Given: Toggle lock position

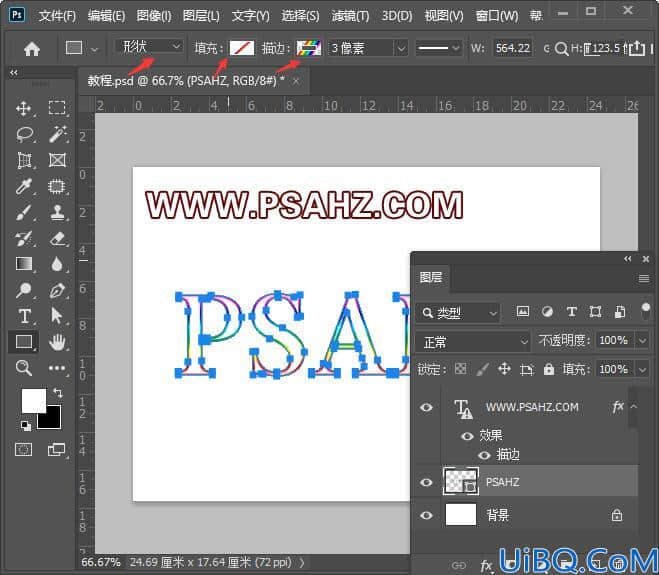Looking at the screenshot, I should [x=504, y=369].
